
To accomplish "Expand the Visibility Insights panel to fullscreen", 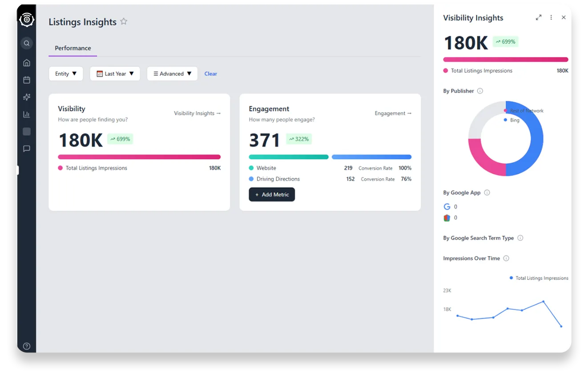I will (539, 17).
